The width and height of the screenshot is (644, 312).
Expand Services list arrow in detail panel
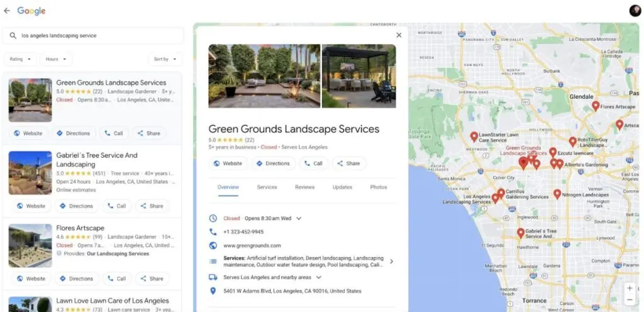click(x=391, y=262)
